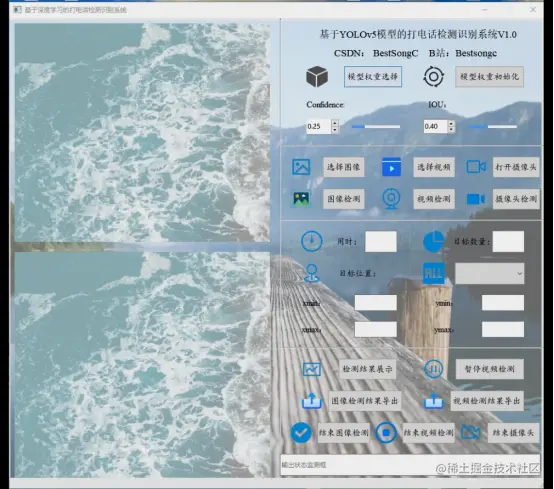Click the select image outline icon
This screenshot has width=554, height=489.
pos(301,167)
